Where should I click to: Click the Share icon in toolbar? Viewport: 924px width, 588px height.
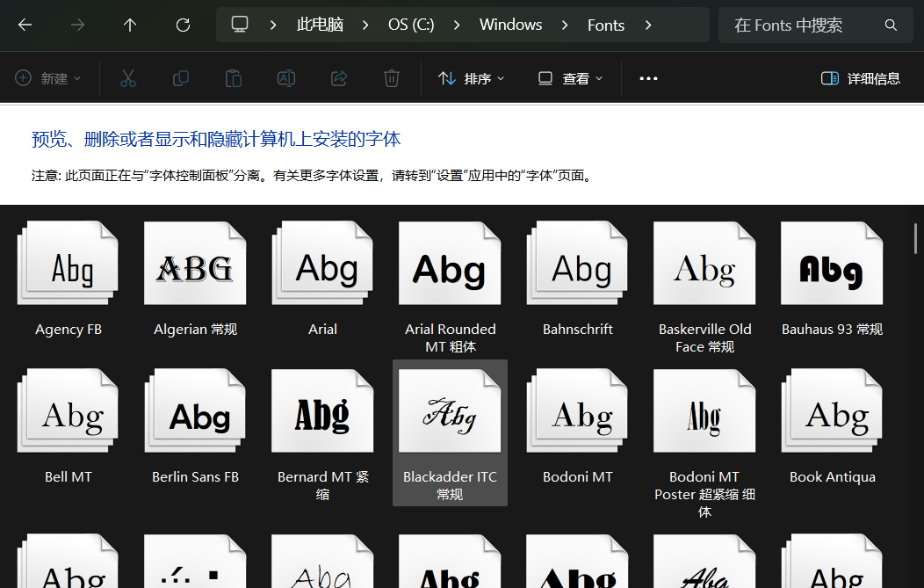(339, 78)
